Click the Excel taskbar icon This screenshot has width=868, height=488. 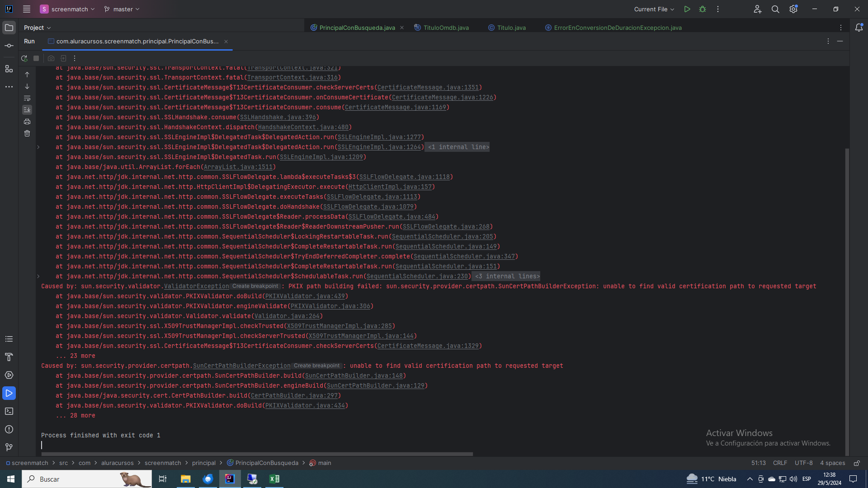[275, 479]
